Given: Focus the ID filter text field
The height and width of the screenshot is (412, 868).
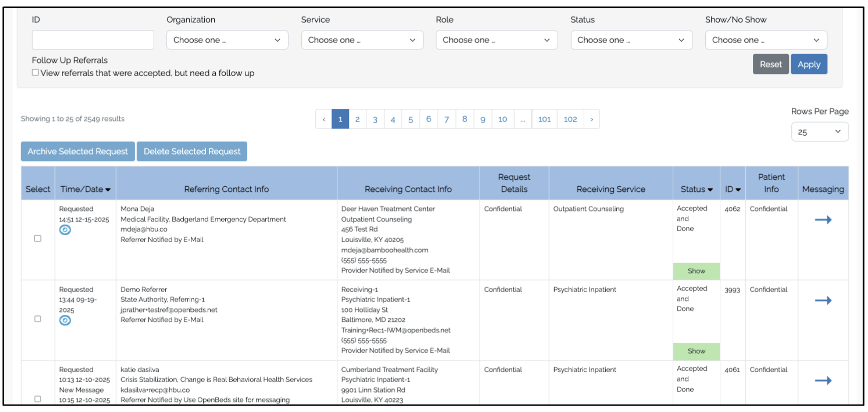Looking at the screenshot, I should pyautogui.click(x=93, y=40).
